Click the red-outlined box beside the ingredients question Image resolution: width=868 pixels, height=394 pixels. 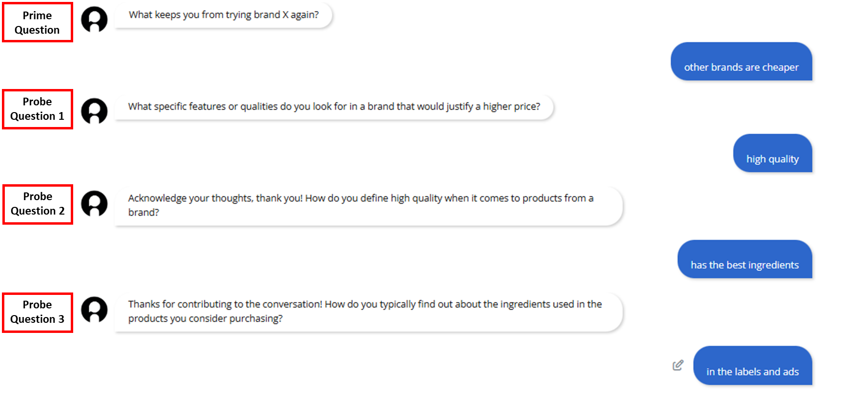(38, 313)
